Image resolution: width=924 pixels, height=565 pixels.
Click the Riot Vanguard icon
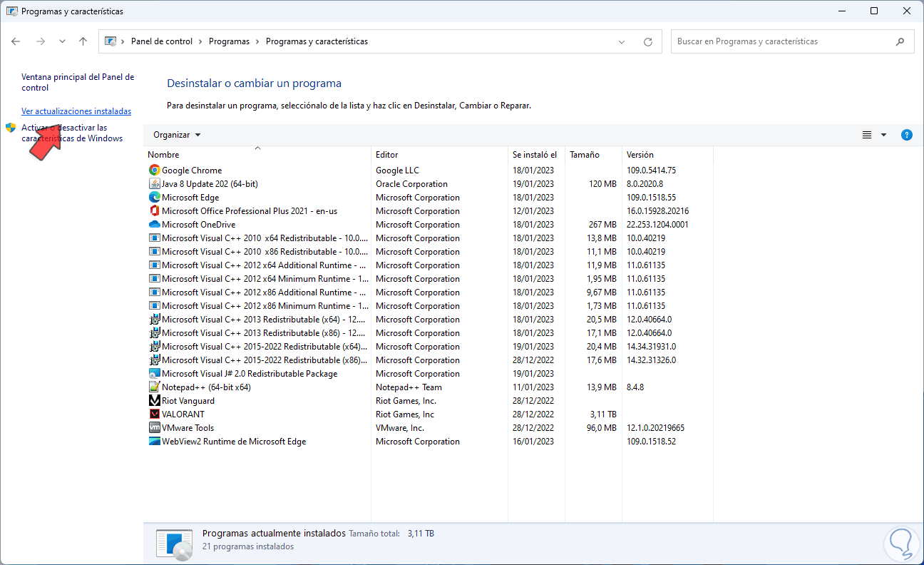point(155,401)
